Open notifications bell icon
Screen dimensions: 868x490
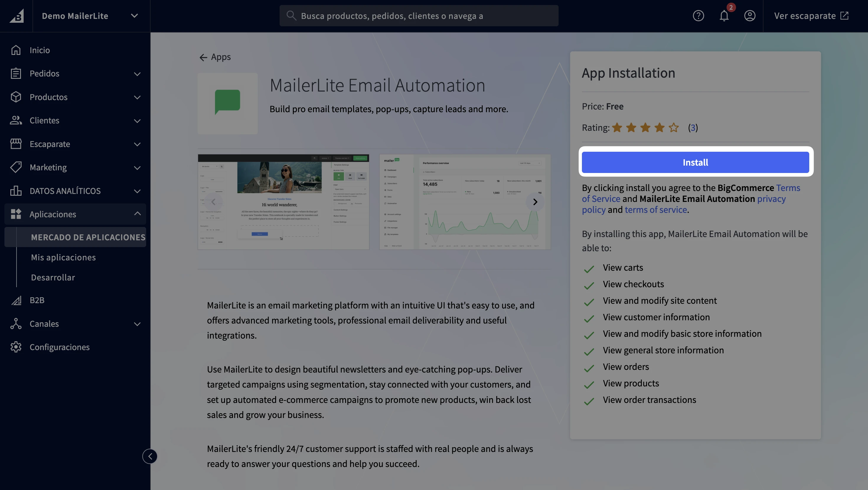point(724,16)
